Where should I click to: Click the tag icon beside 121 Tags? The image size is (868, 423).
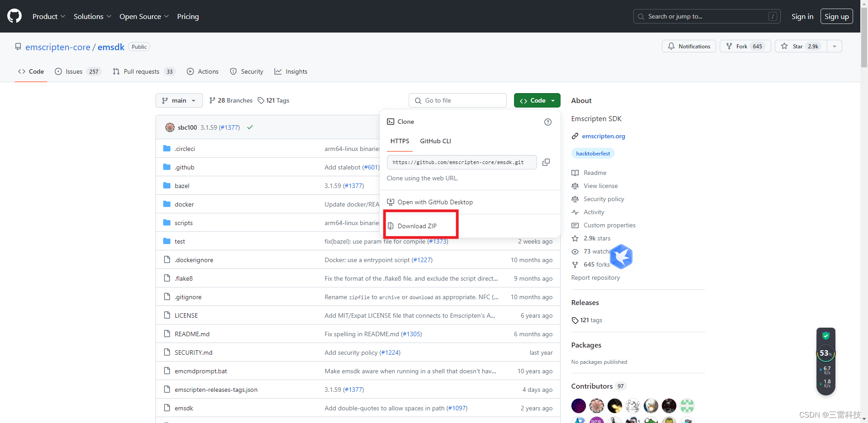(261, 100)
